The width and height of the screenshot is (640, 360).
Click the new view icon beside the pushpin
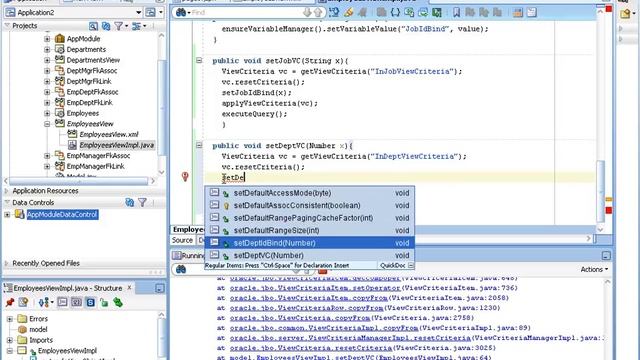(x=24, y=302)
